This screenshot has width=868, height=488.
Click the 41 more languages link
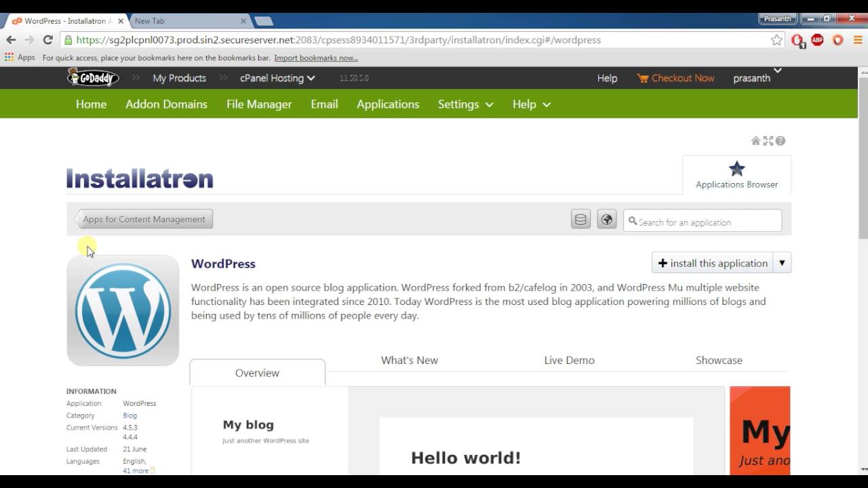click(136, 470)
